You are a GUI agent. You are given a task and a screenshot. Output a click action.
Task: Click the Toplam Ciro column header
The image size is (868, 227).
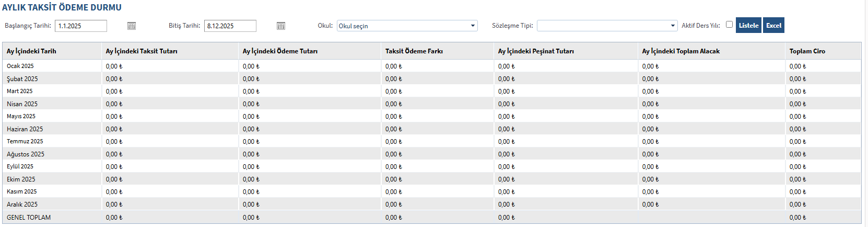807,51
